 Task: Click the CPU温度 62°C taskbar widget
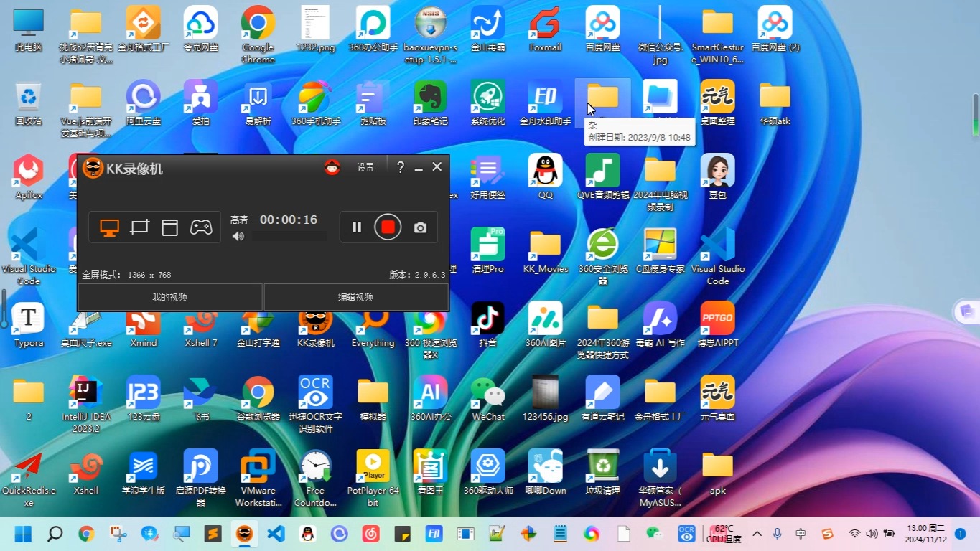[x=724, y=534]
